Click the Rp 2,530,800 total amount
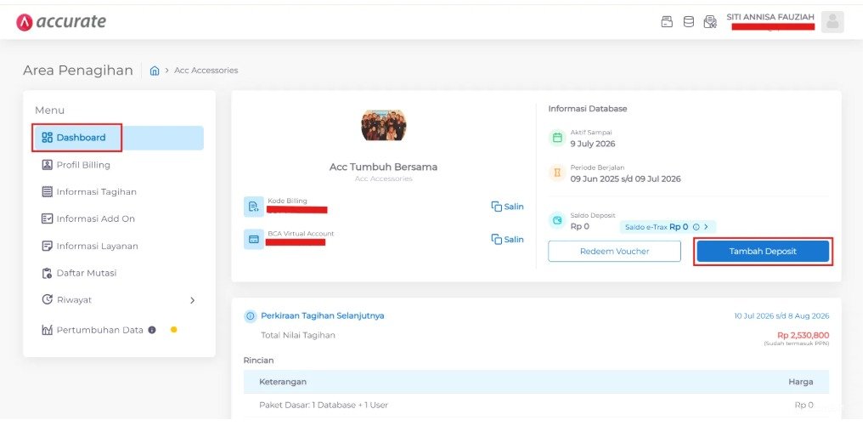 coord(803,335)
